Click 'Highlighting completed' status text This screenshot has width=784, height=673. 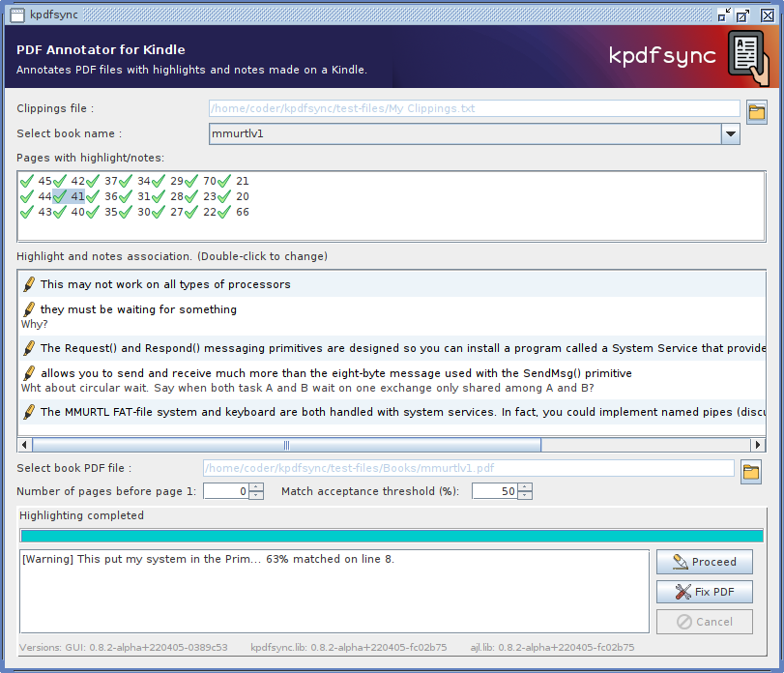(81, 515)
